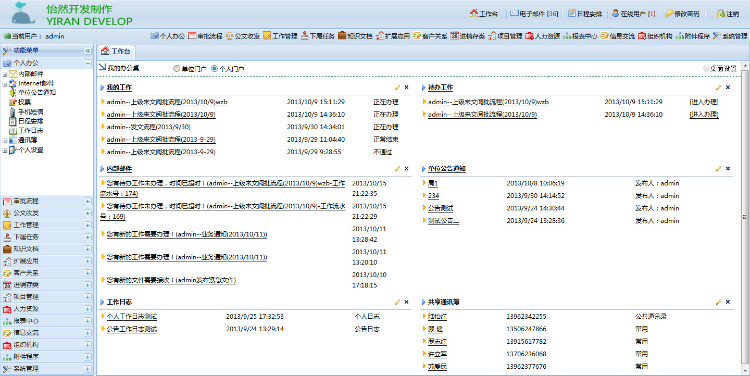Select 项目管理 in top navigation bar
This screenshot has height=376, width=750.
point(505,36)
